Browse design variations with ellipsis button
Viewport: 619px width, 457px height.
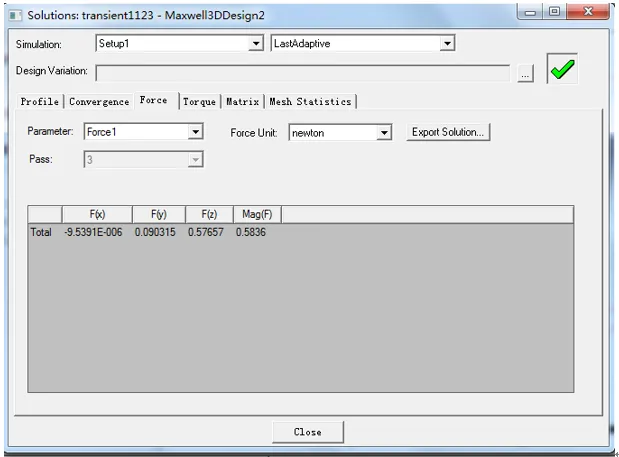tap(525, 73)
